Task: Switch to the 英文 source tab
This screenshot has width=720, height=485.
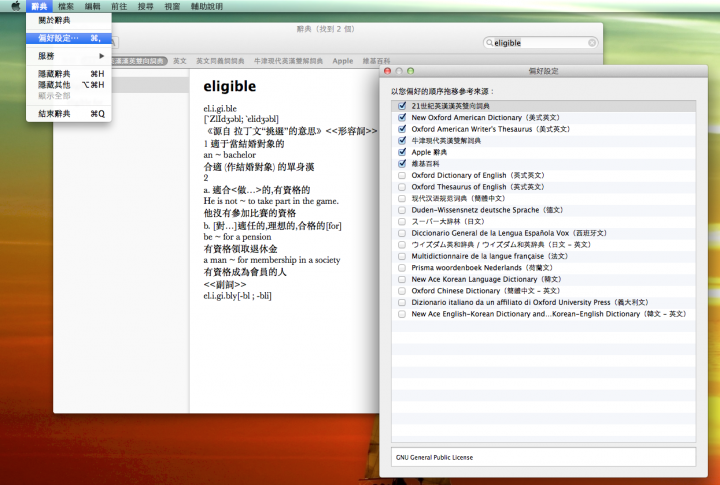Action: point(180,61)
